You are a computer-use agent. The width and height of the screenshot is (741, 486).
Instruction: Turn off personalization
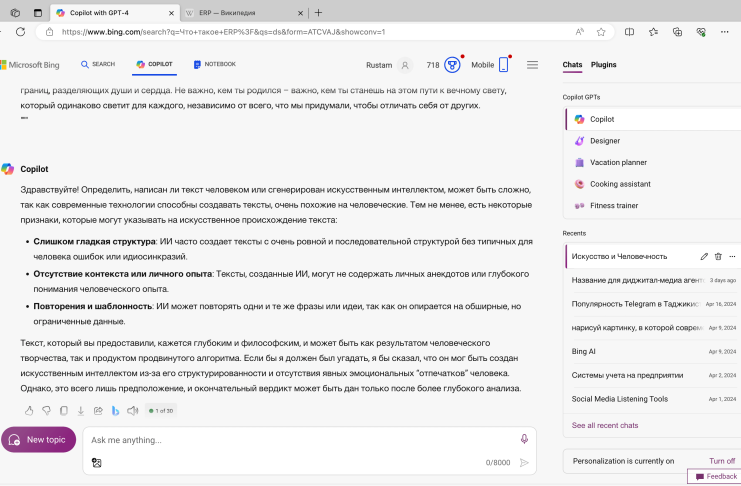[722, 461]
